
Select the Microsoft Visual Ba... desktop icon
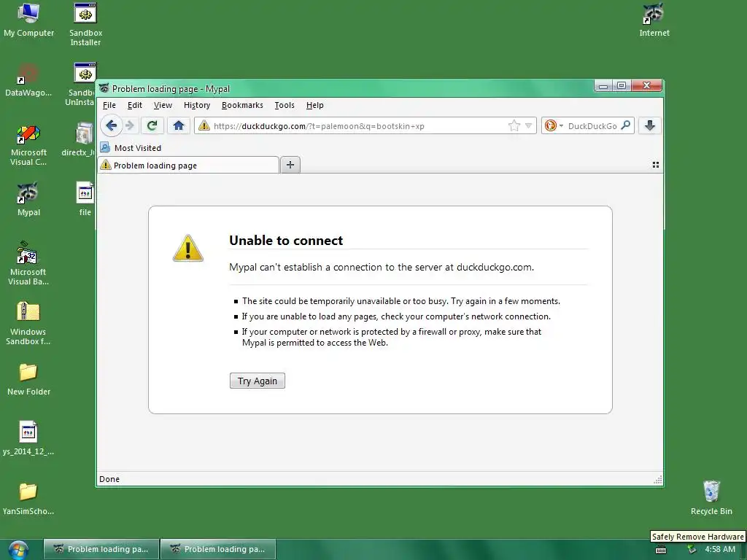(x=28, y=263)
